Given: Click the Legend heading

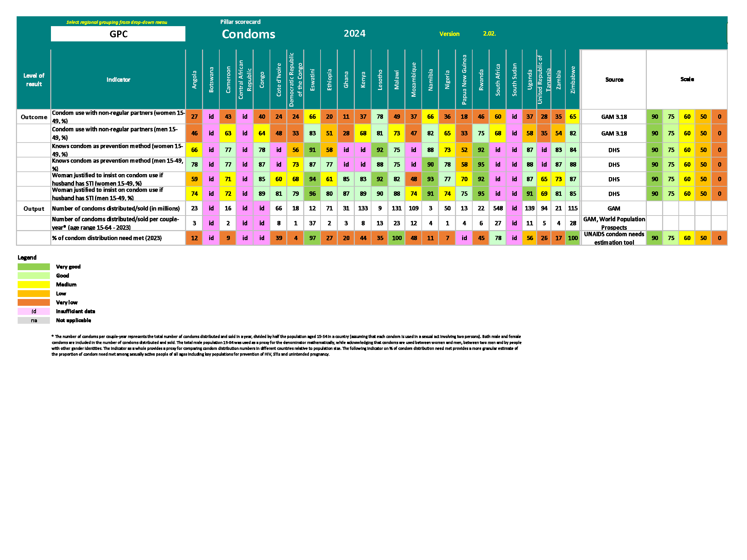Looking at the screenshot, I should [27, 258].
